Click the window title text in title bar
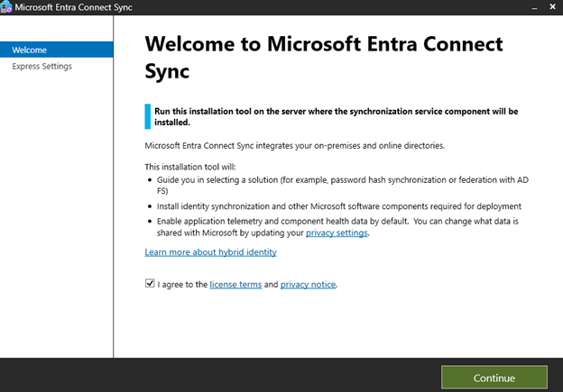This screenshot has height=392, width=563. pos(74,7)
